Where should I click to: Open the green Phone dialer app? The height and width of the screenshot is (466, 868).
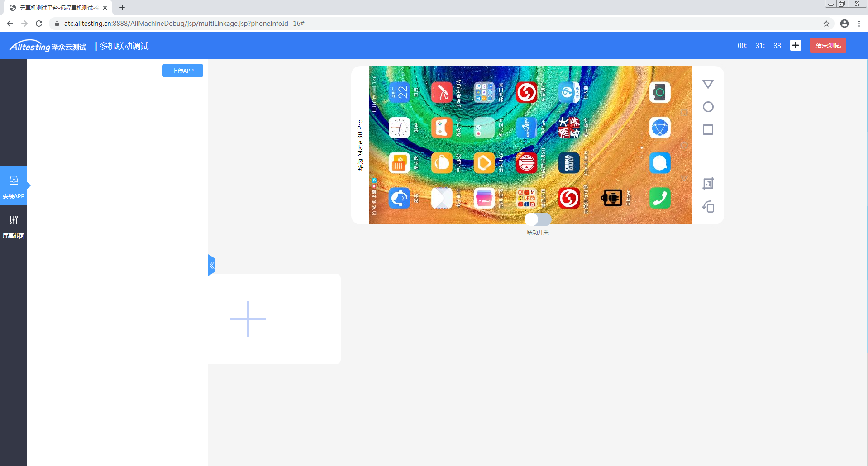pos(660,198)
